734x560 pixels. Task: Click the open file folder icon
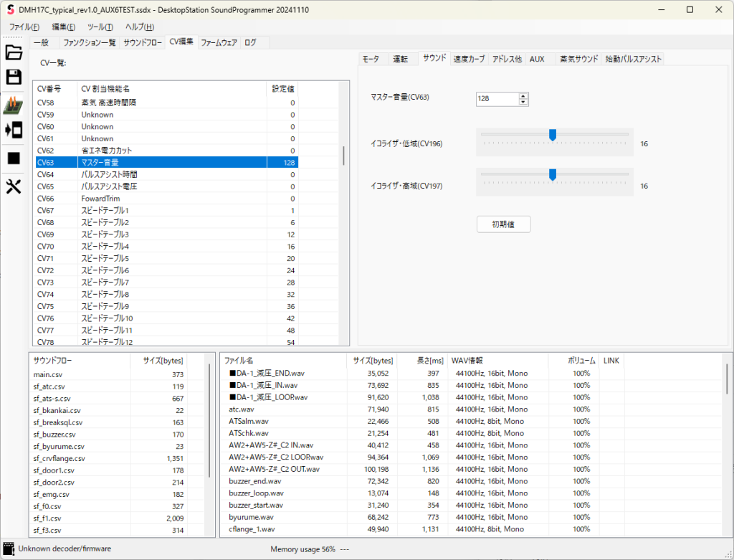pyautogui.click(x=14, y=52)
